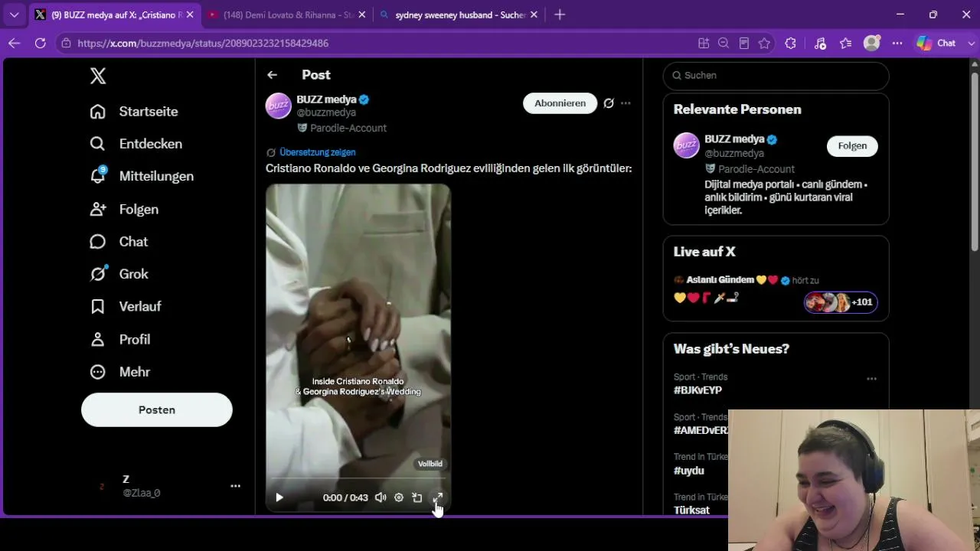Open account menu dots next to @Zlaa_0
The image size is (980, 551).
tap(235, 486)
